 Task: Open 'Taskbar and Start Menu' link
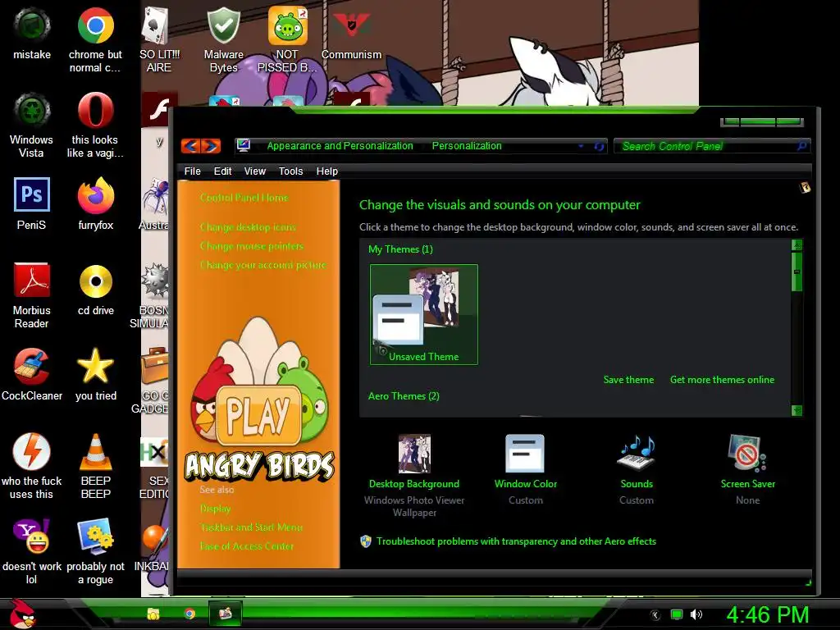pos(251,527)
